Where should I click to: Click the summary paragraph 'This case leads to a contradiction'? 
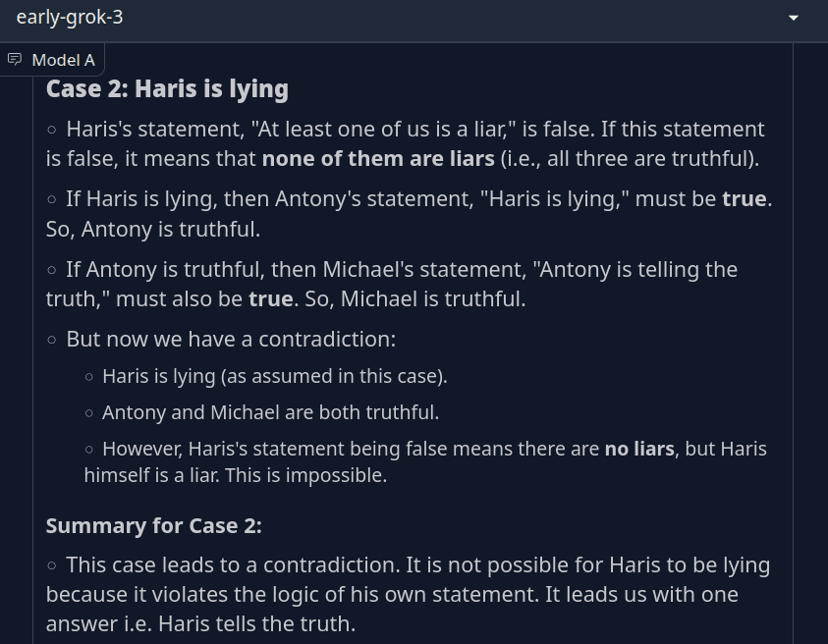click(409, 594)
